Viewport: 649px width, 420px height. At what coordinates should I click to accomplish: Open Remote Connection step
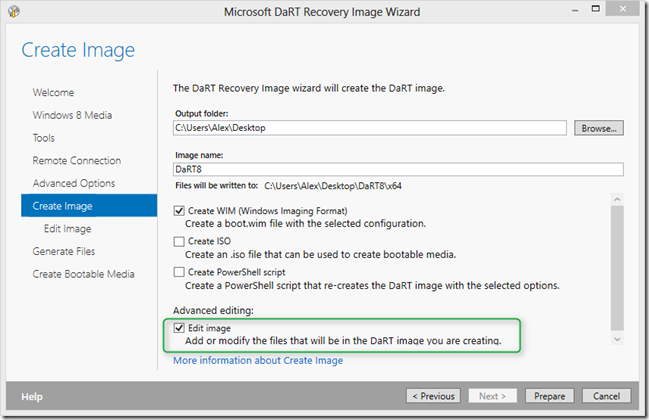[x=77, y=161]
